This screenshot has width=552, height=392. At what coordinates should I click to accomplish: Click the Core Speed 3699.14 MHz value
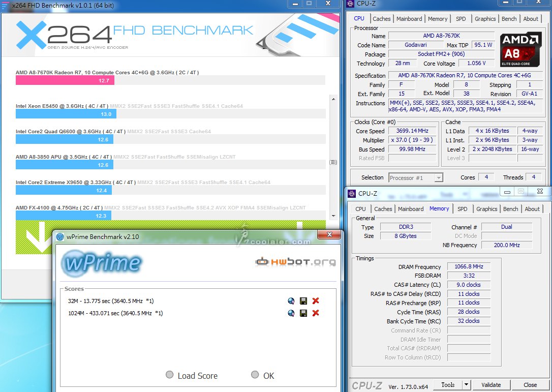point(412,131)
